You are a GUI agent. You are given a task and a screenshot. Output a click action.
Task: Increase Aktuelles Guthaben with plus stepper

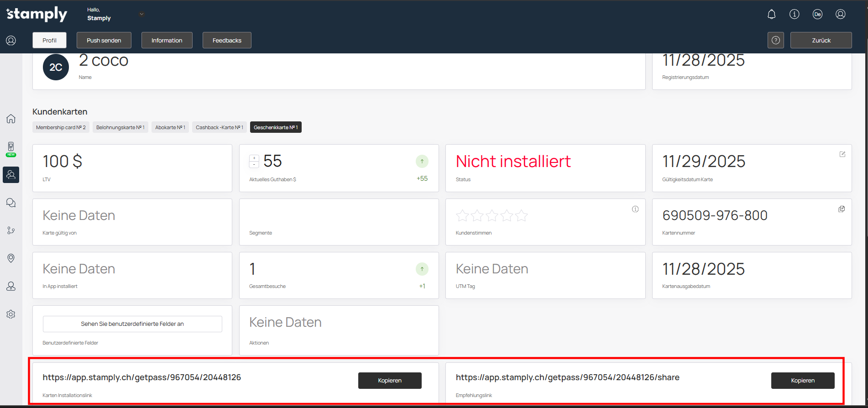(x=254, y=158)
